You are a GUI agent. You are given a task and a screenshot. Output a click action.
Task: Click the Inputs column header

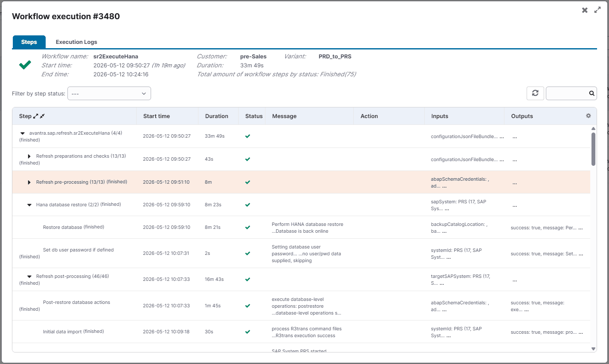(440, 116)
